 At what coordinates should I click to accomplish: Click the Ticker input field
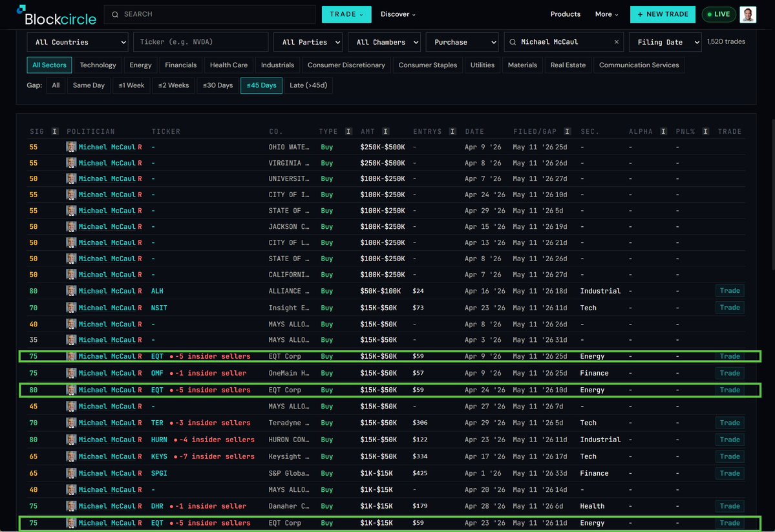[x=200, y=42]
